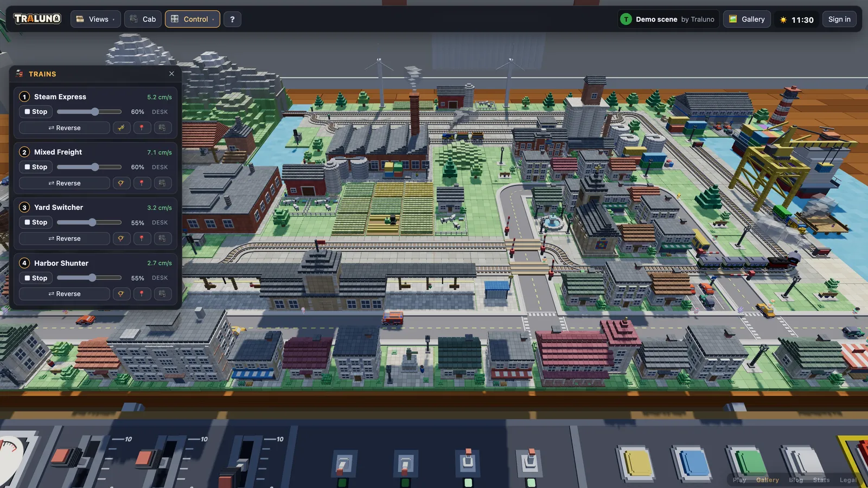Open the Stats footer link
This screenshot has height=488, width=868.
[821, 480]
